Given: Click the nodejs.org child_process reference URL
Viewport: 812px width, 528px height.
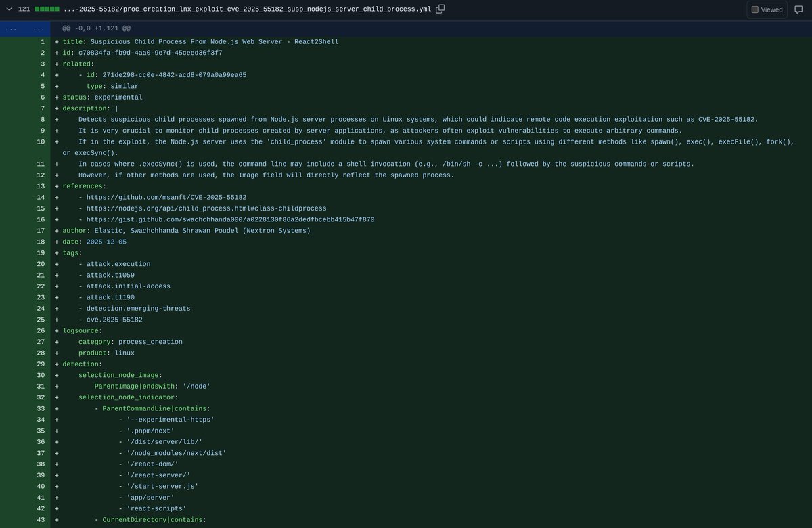Looking at the screenshot, I should pyautogui.click(x=206, y=208).
